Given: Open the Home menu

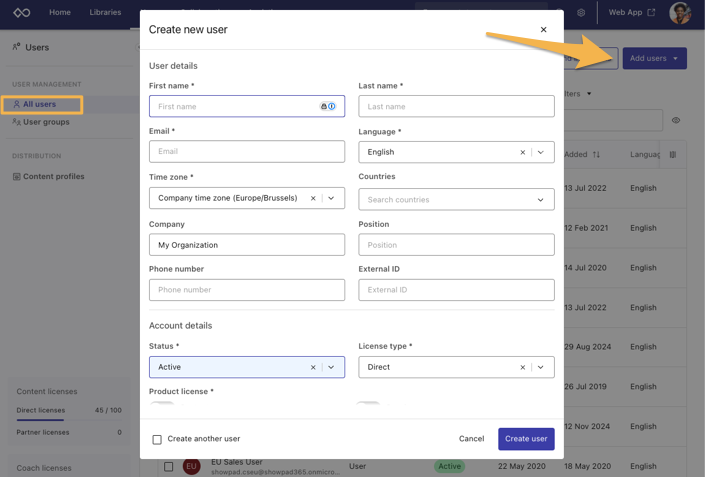Looking at the screenshot, I should point(60,12).
